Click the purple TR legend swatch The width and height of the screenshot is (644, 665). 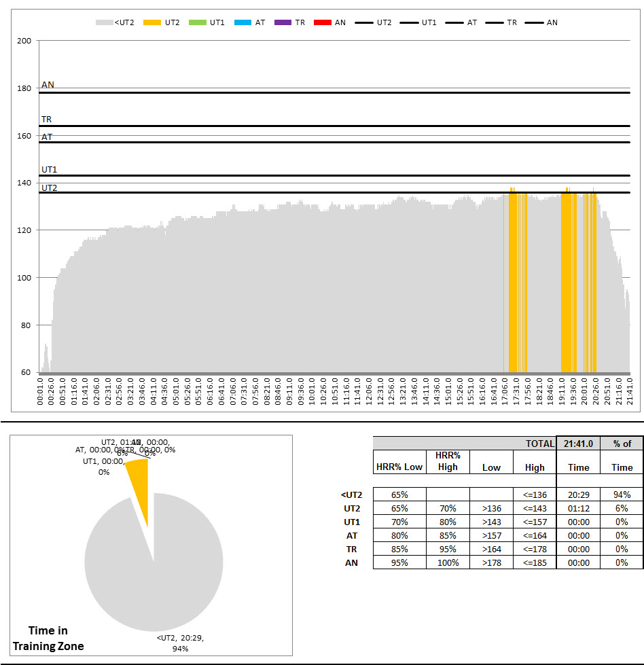click(283, 22)
